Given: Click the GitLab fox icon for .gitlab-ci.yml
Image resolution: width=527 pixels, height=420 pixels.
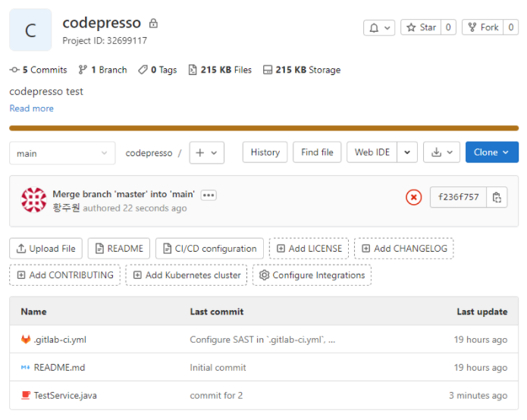Looking at the screenshot, I should pyautogui.click(x=26, y=340).
